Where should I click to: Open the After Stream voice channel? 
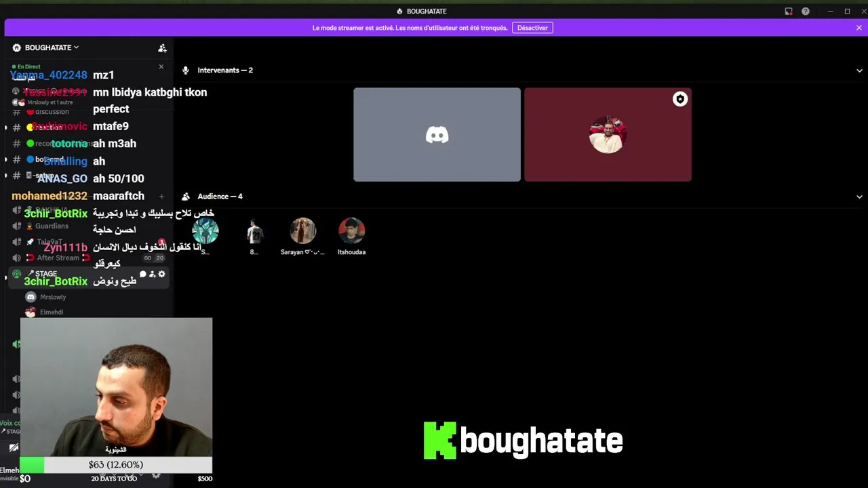click(x=88, y=258)
